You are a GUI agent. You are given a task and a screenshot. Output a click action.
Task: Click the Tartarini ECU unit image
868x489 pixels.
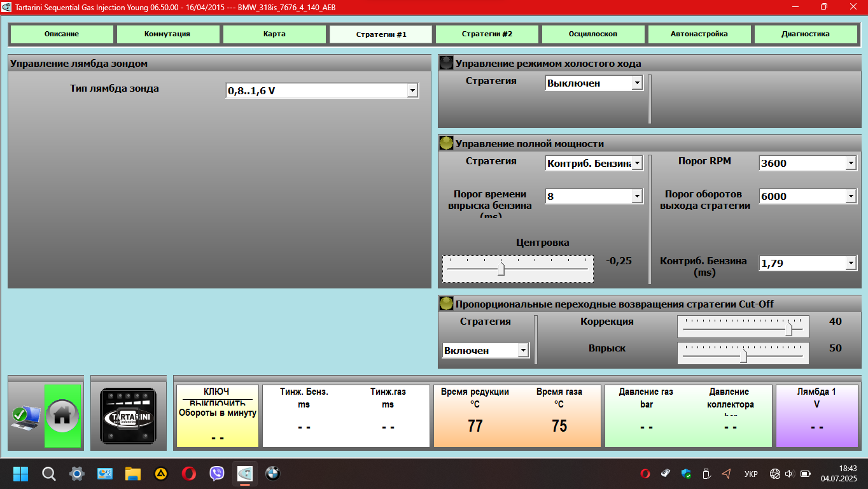(129, 416)
